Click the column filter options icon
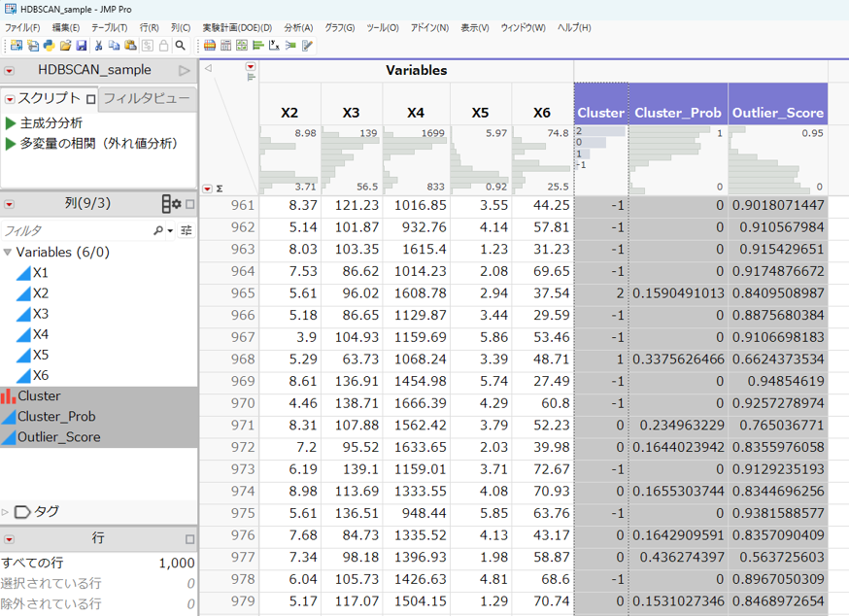This screenshot has width=849, height=616. click(x=187, y=230)
